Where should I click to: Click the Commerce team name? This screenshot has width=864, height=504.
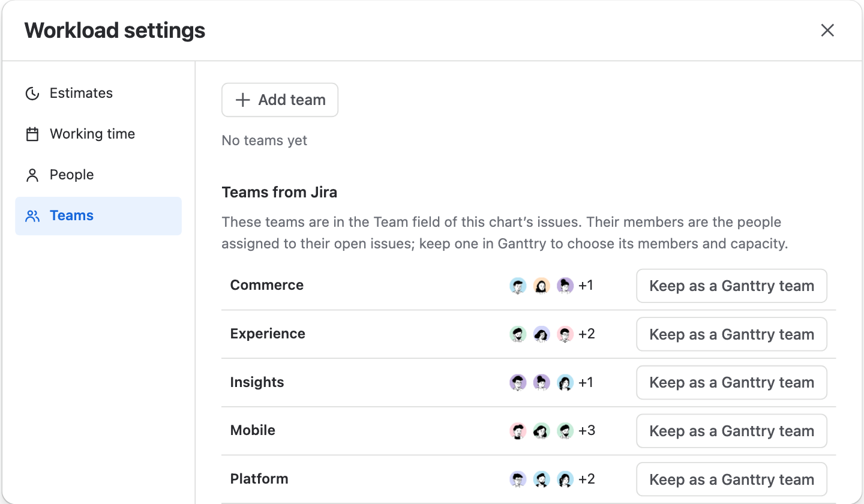pos(267,286)
